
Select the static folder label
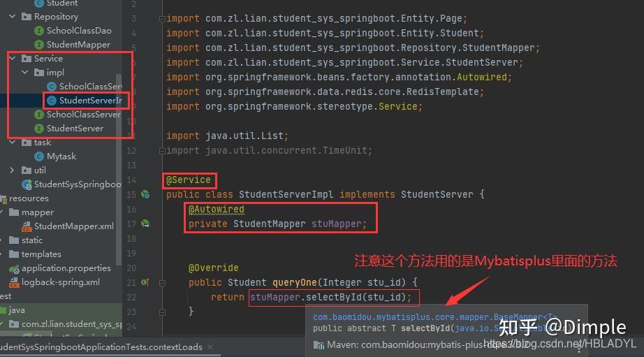[x=31, y=240]
